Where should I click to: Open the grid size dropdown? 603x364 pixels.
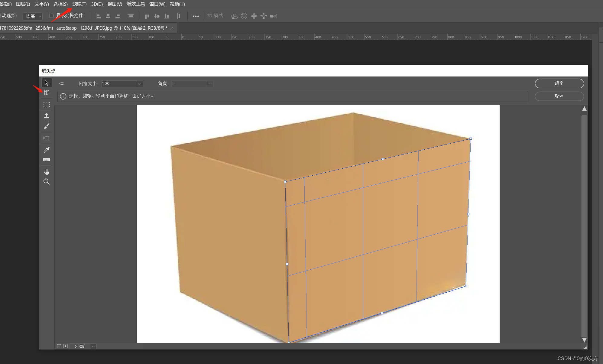coord(140,84)
